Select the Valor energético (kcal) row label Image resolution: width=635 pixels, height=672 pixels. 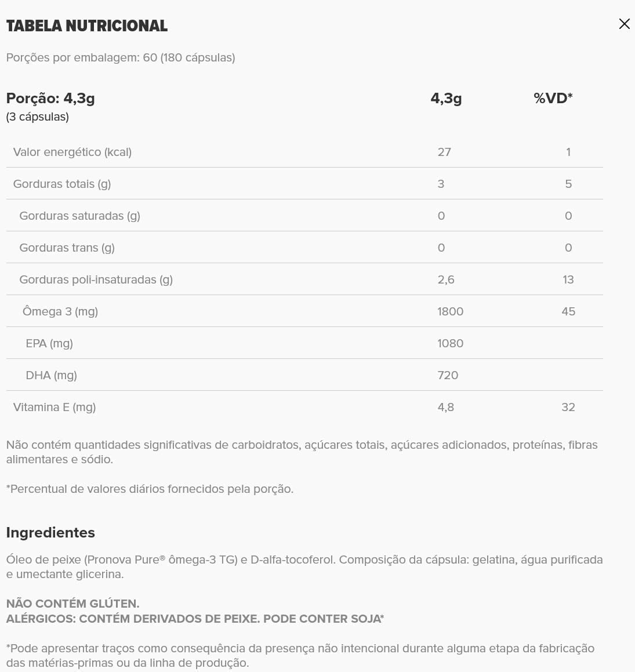click(72, 152)
